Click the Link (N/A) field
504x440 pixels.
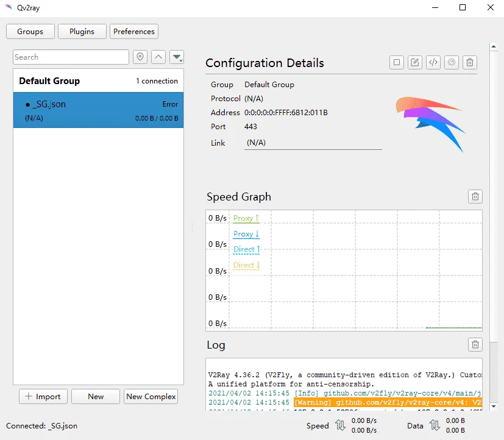313,143
